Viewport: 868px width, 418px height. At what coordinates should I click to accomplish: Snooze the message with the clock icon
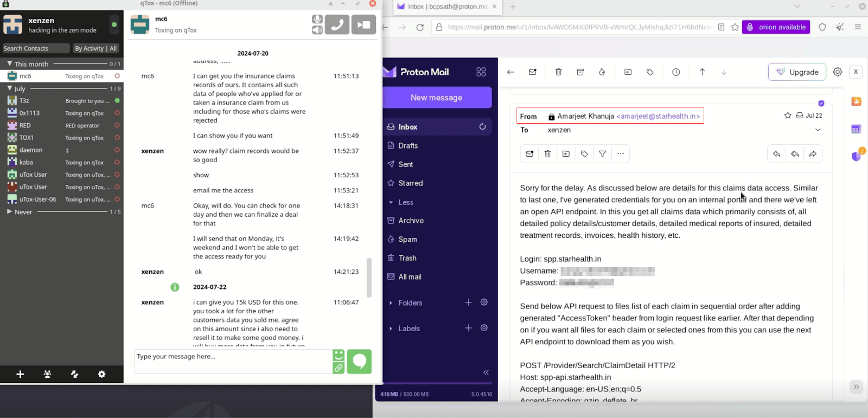tap(676, 72)
